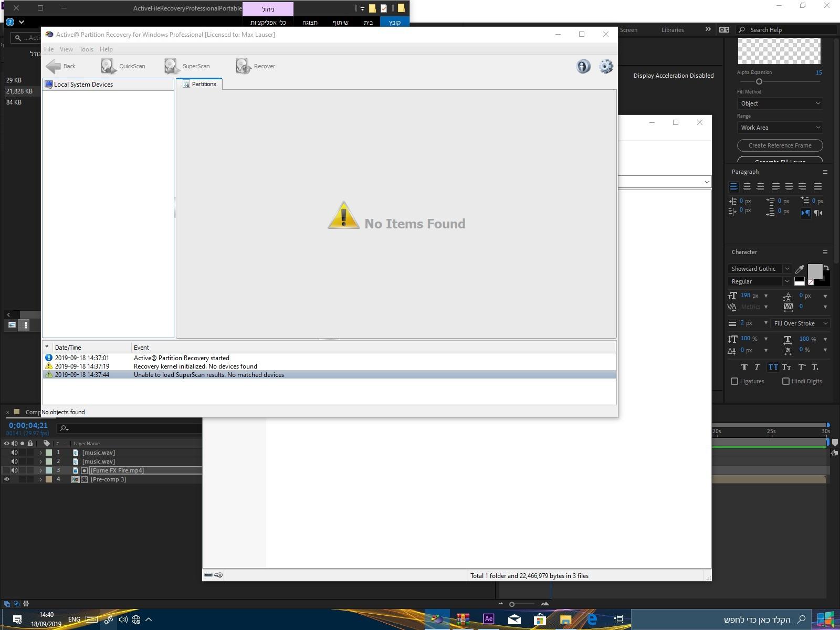Viewport: 840px width, 630px height.
Task: Justify all paragraph lines
Action: pyautogui.click(x=817, y=187)
